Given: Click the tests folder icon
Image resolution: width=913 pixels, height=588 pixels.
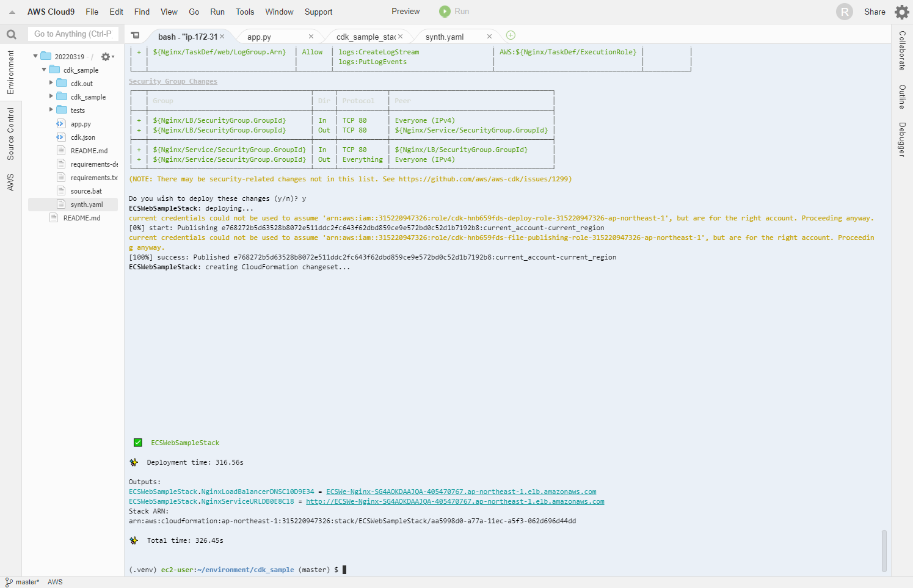Looking at the screenshot, I should tap(62, 110).
